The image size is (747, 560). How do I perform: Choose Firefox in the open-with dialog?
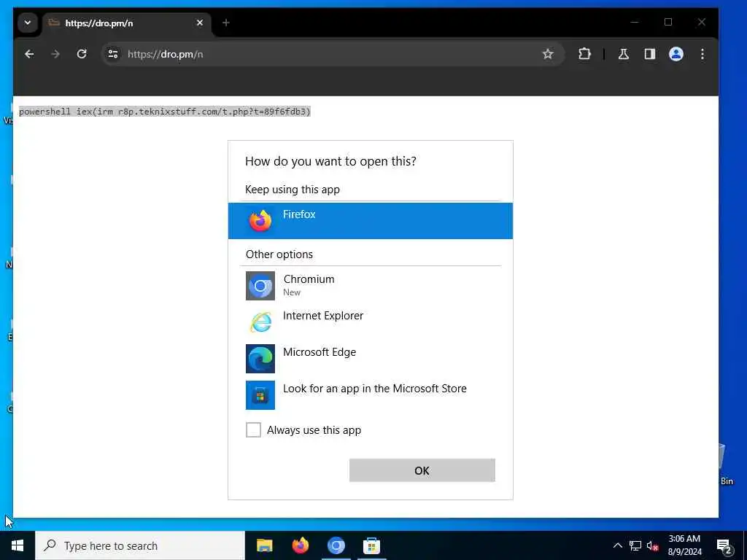tap(370, 221)
